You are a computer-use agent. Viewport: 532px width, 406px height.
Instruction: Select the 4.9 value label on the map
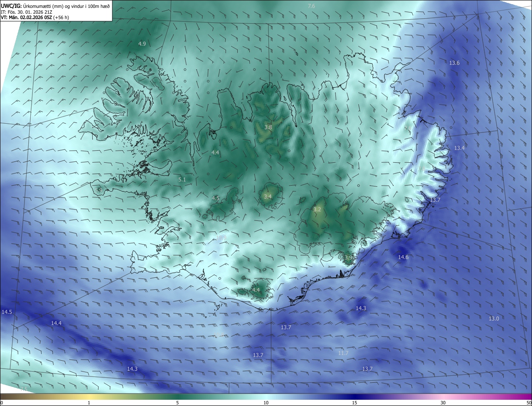(142, 44)
